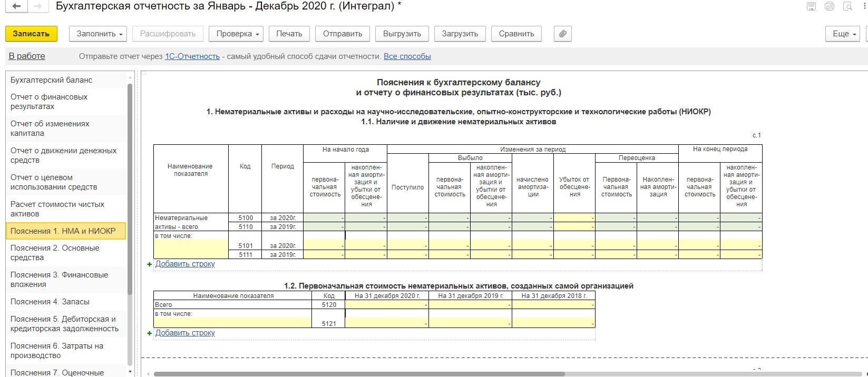Click the Сравнить button
The image size is (868, 377).
tap(516, 34)
